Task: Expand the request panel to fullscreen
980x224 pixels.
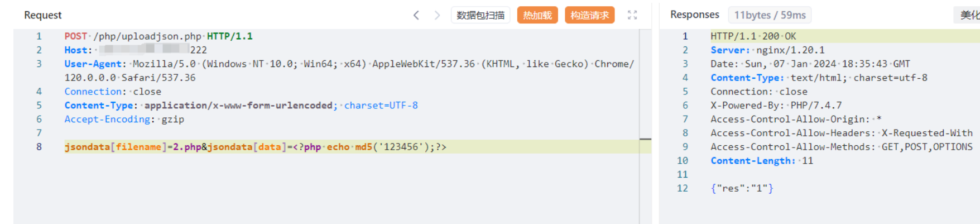Action: click(x=632, y=15)
